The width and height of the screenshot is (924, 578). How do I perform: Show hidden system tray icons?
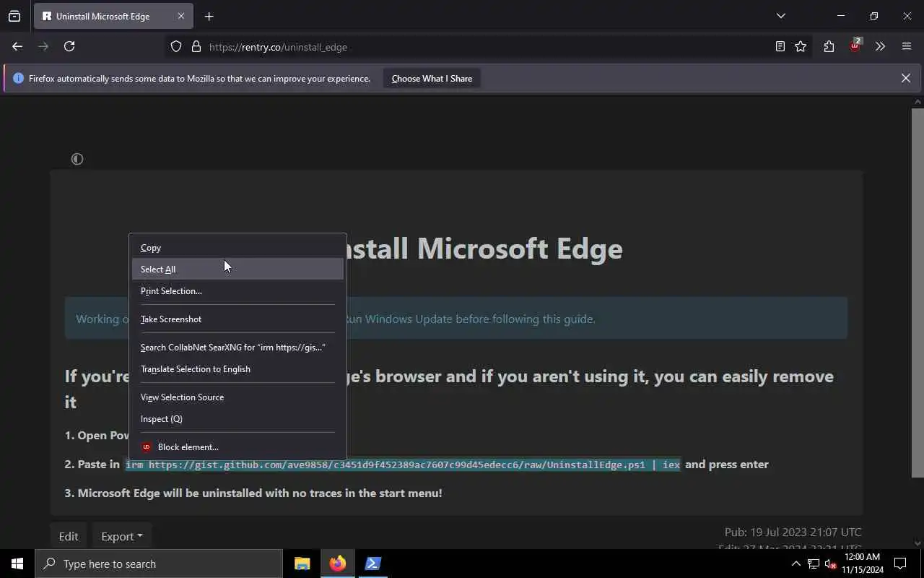[796, 564]
